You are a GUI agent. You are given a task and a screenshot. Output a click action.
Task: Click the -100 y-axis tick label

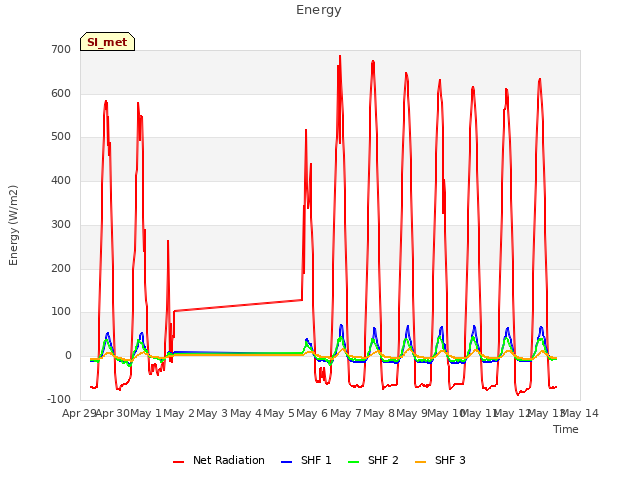pyautogui.click(x=59, y=399)
